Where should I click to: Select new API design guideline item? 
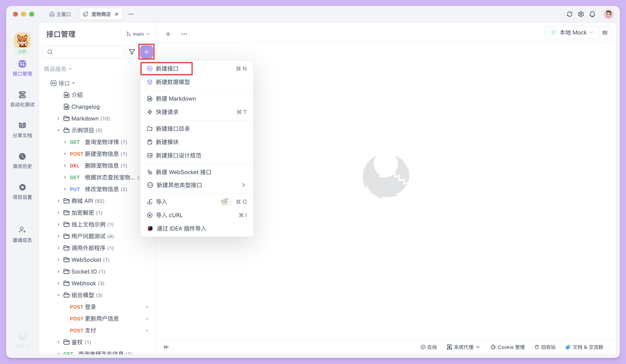point(197,156)
